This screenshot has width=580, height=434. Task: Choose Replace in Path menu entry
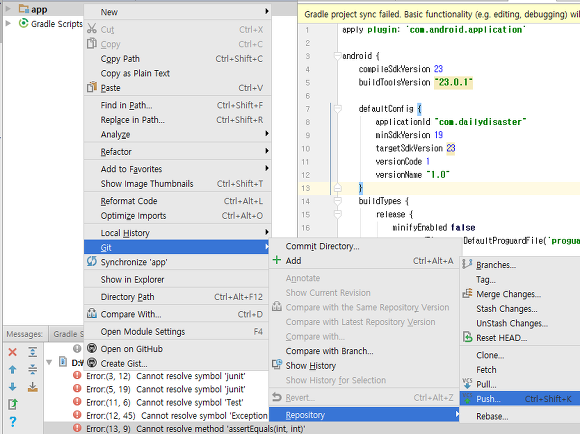tap(178, 120)
